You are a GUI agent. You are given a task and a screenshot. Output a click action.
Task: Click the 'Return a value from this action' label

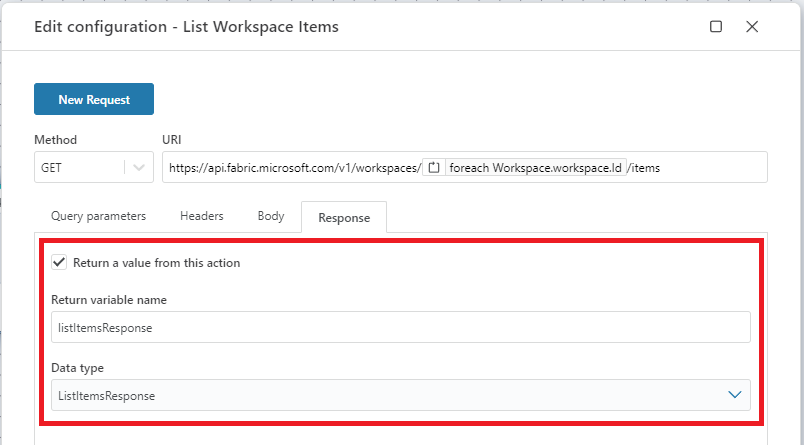(x=156, y=263)
